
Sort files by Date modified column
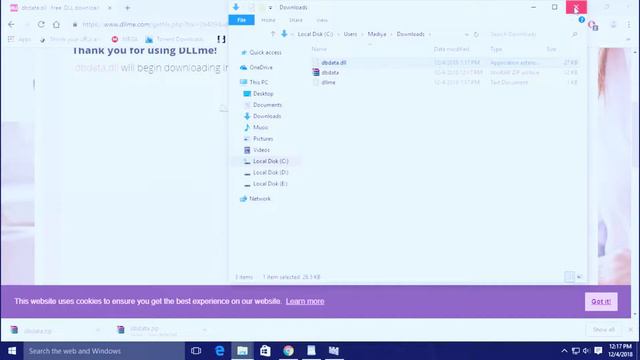click(451, 49)
